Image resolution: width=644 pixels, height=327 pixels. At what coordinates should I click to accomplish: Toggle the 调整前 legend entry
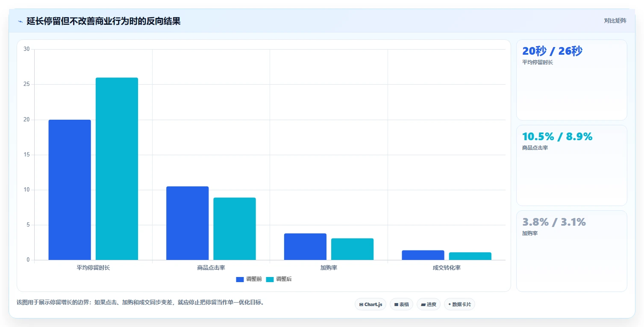249,279
